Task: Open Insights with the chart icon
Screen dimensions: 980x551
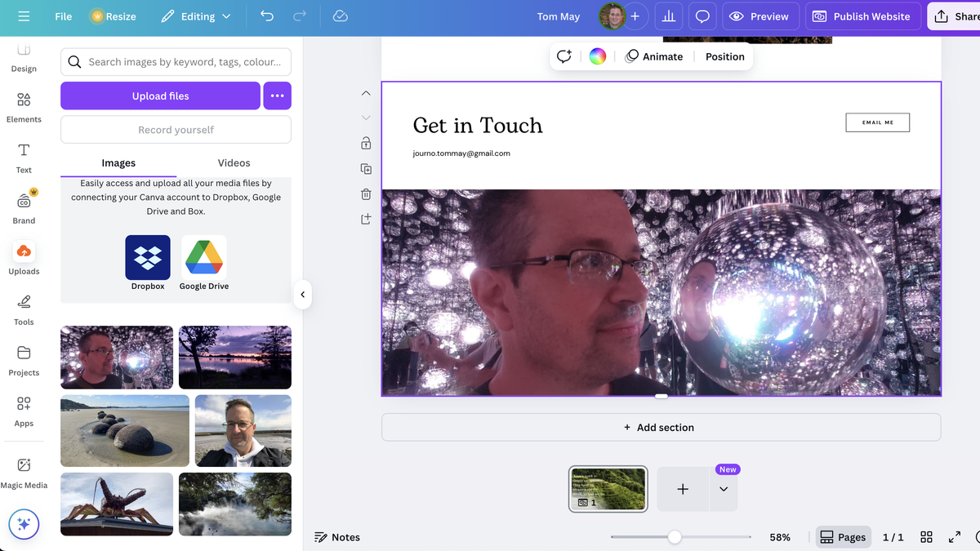Action: tap(668, 16)
